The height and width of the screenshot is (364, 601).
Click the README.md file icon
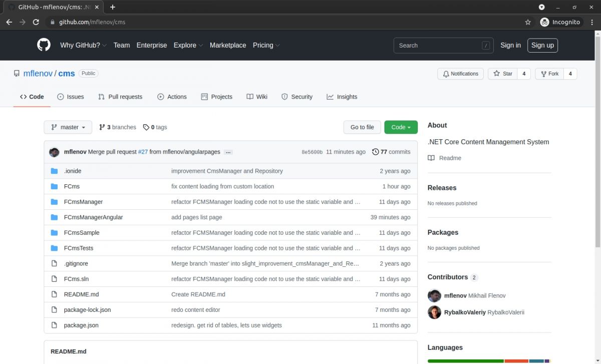coord(54,294)
